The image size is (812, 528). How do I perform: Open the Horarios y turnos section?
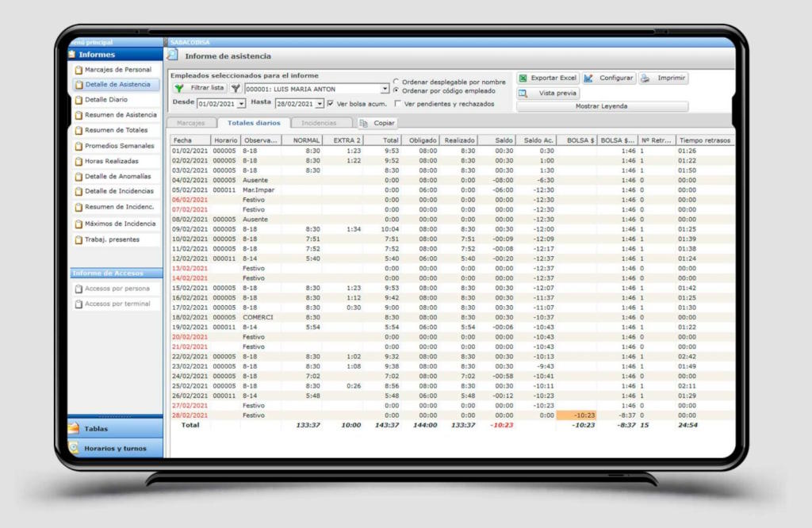coord(116,448)
